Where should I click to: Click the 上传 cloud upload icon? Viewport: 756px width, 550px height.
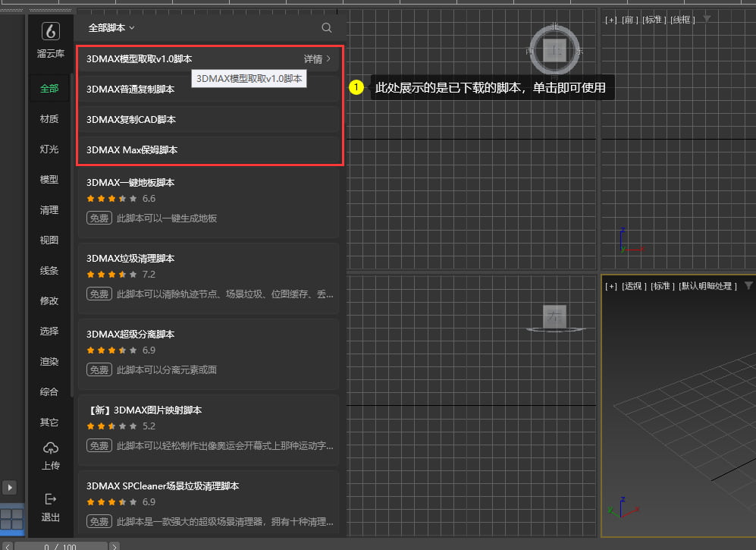[x=51, y=448]
